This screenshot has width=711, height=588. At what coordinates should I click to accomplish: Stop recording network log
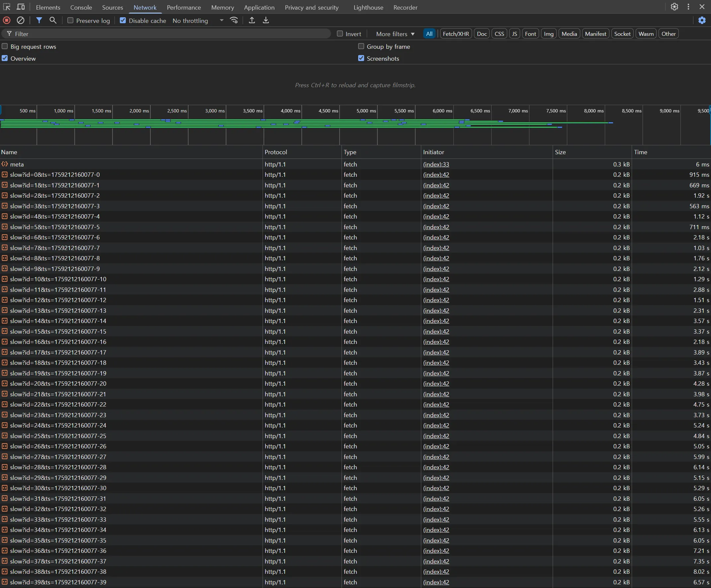[6, 20]
